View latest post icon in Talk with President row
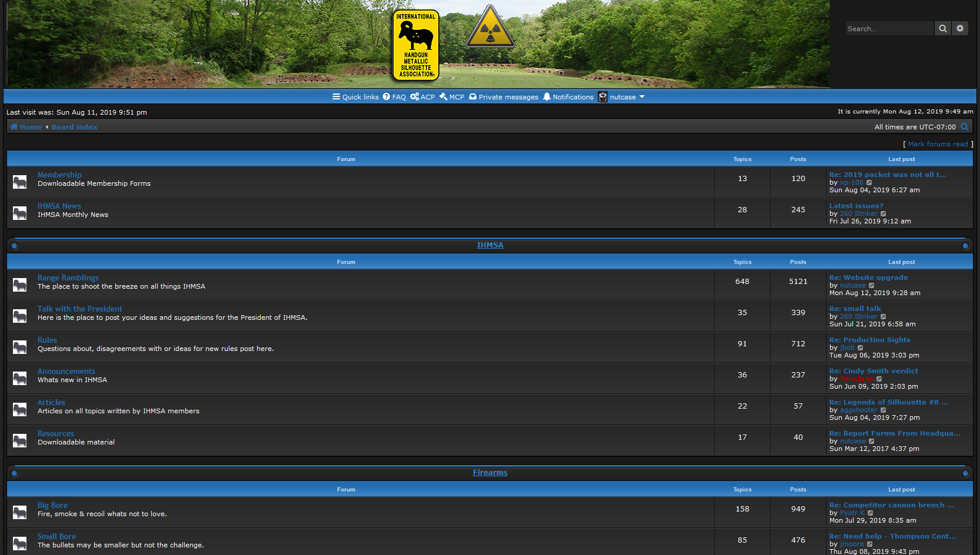 click(x=884, y=316)
